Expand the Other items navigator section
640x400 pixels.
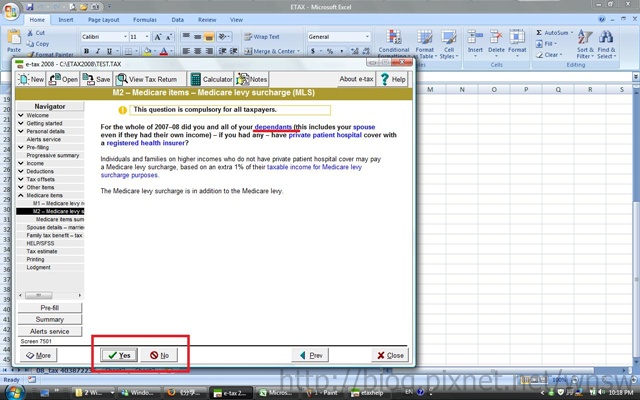[x=21, y=187]
